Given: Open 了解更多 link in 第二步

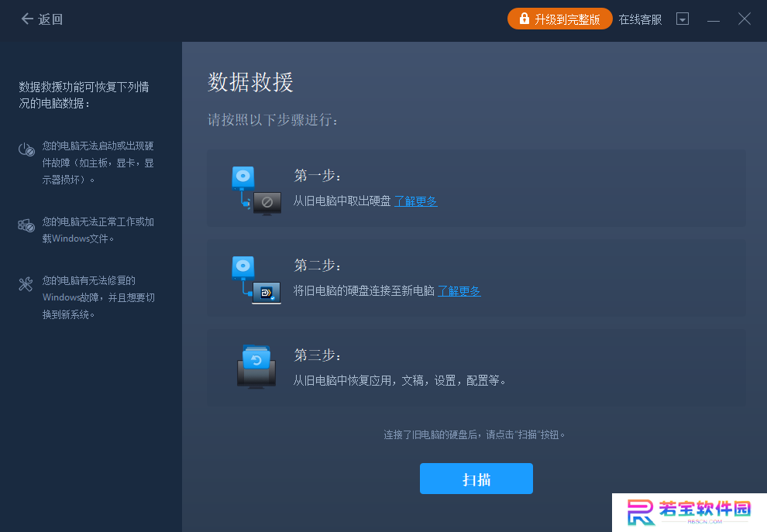Looking at the screenshot, I should click(459, 291).
